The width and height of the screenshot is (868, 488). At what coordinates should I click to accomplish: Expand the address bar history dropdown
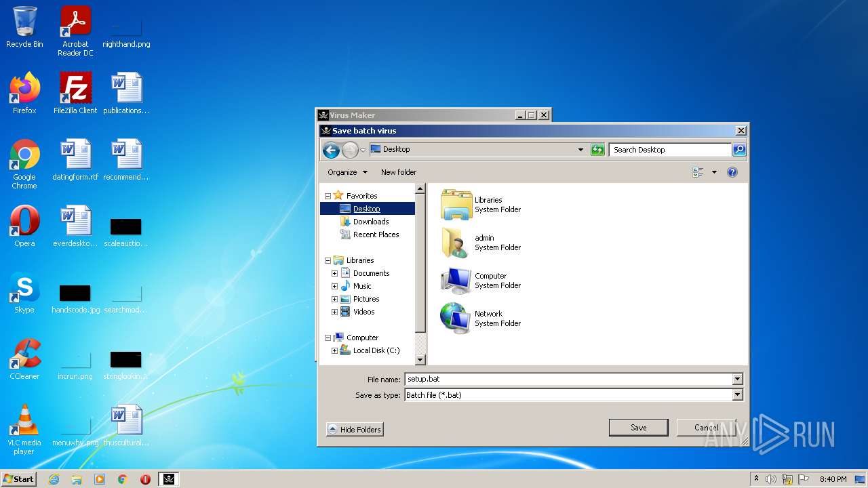point(580,150)
